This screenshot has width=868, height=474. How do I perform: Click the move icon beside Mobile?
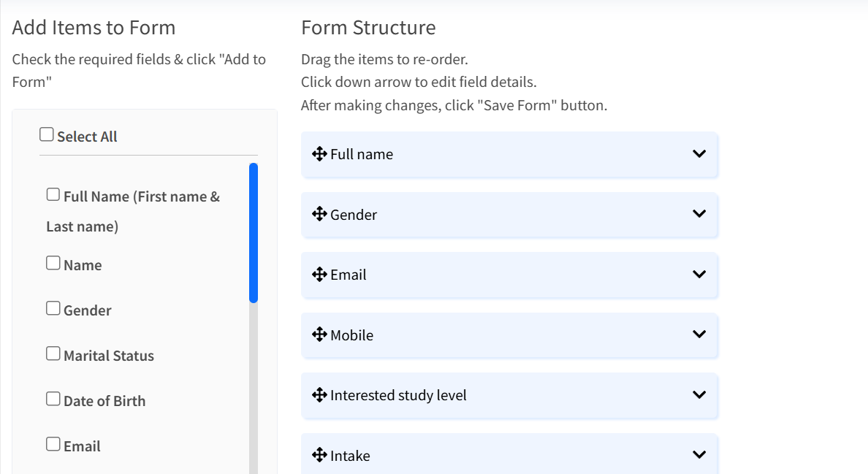[x=319, y=335]
